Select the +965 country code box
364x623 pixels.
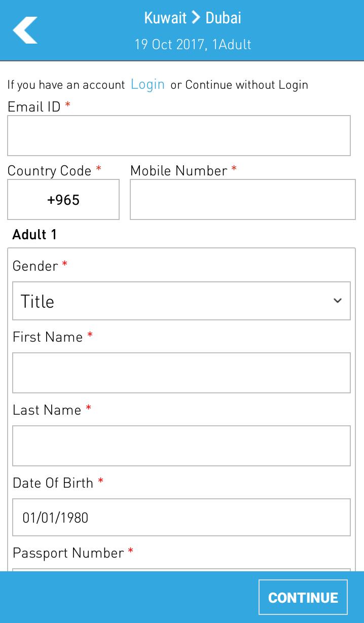point(63,199)
